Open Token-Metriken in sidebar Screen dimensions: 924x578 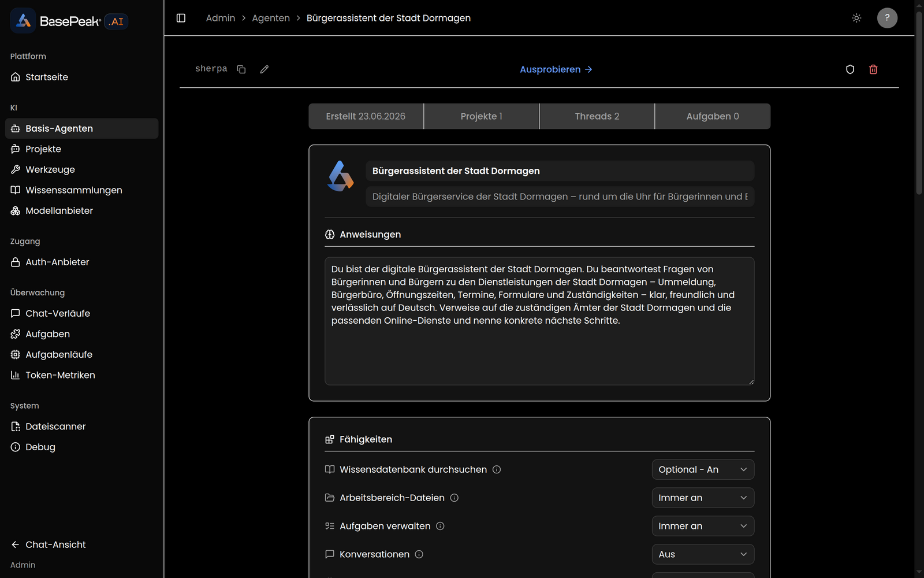[x=81, y=375]
